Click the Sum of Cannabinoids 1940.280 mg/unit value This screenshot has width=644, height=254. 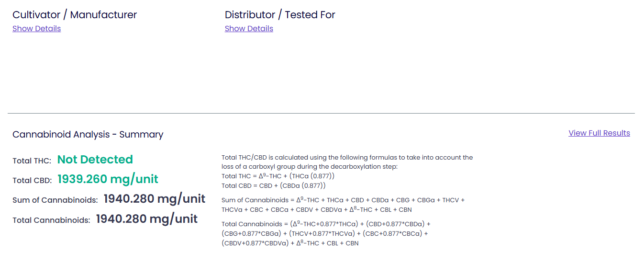pos(155,199)
